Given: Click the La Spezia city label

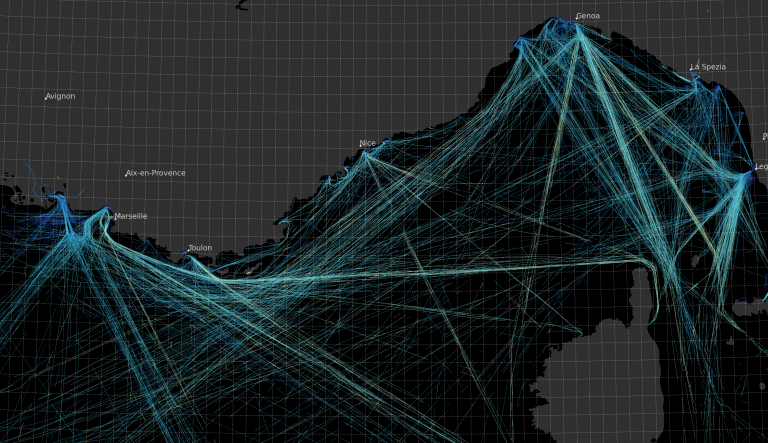Looking at the screenshot, I should click(708, 67).
